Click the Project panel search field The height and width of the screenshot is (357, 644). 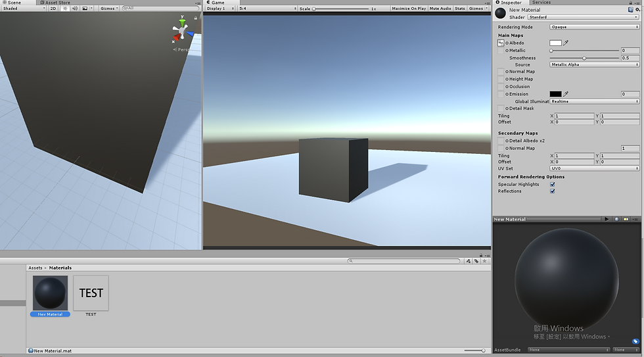(404, 261)
